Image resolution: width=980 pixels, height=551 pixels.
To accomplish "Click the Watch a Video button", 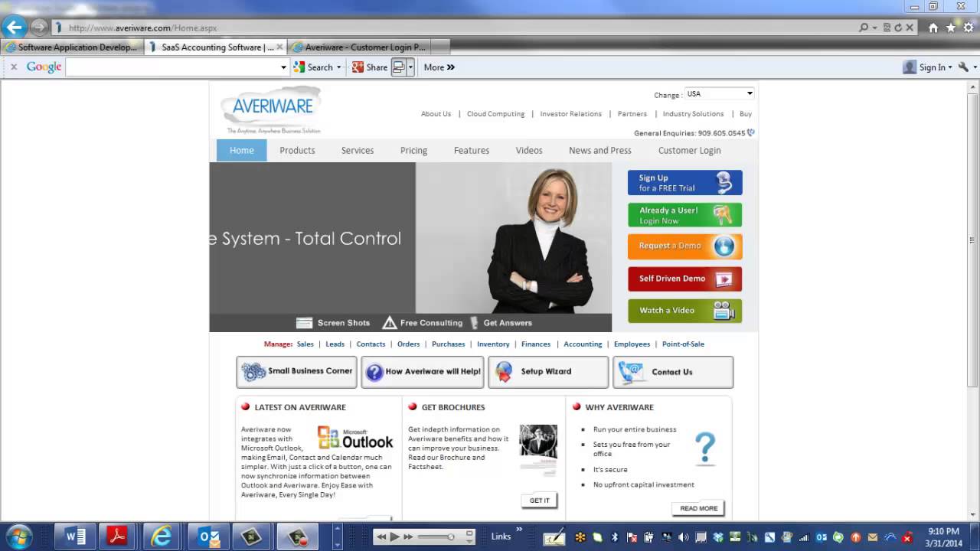I will point(684,311).
